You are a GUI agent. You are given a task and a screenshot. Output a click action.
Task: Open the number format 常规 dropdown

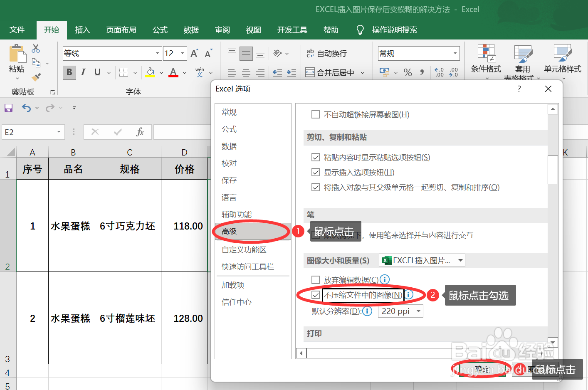[x=455, y=53]
